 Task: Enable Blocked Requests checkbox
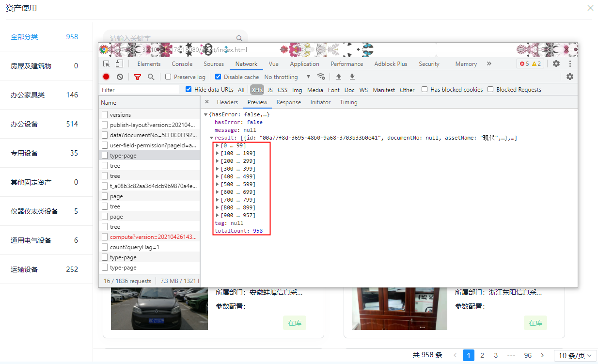490,89
